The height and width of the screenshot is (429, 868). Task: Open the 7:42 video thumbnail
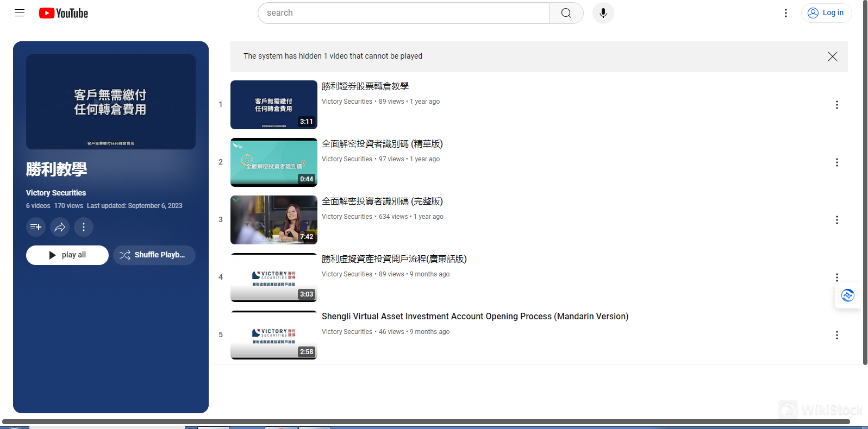coord(274,220)
